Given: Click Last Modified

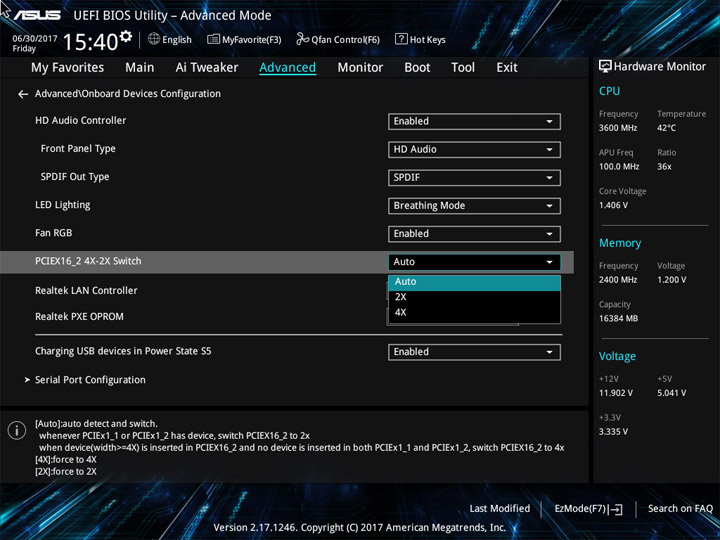Looking at the screenshot, I should [500, 508].
